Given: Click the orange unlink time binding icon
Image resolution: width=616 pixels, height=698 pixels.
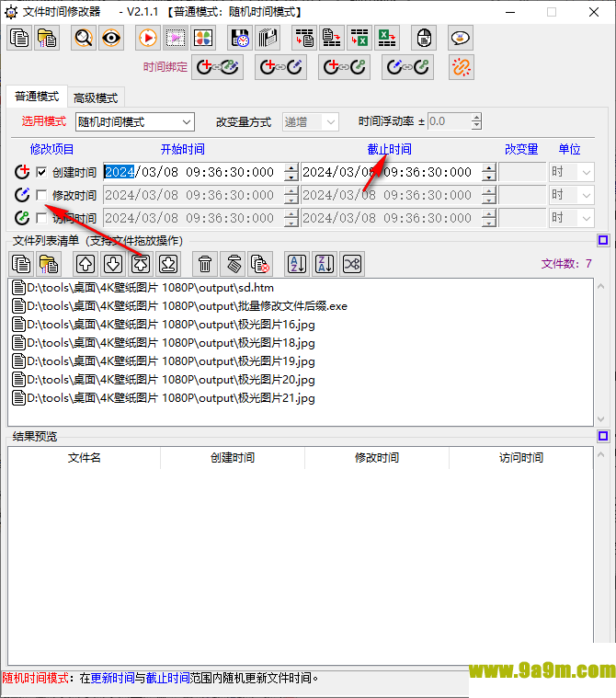Looking at the screenshot, I should pos(462,67).
